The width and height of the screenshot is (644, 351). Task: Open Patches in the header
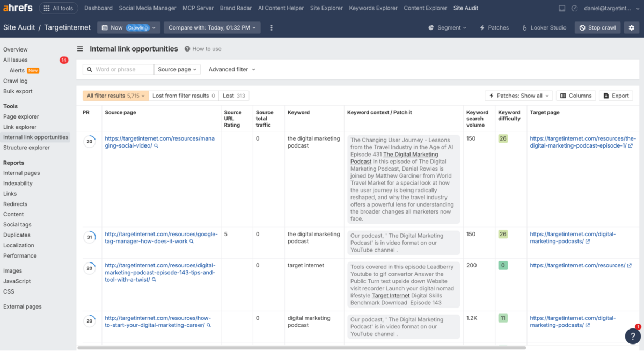coord(494,27)
